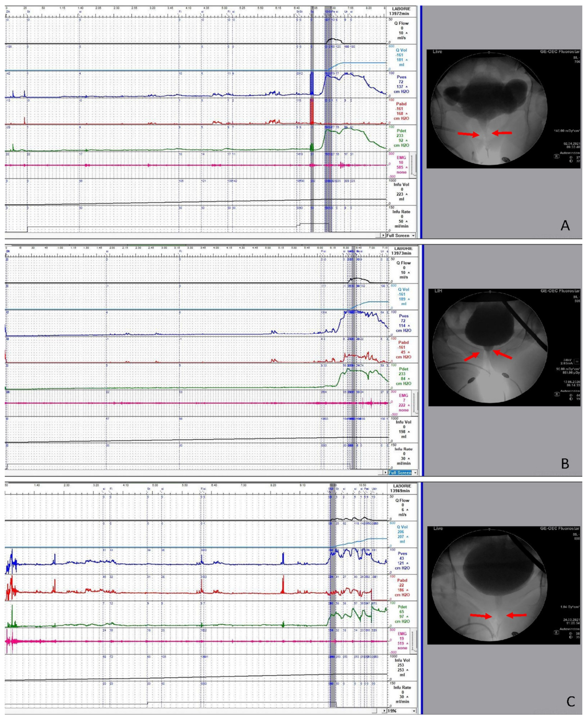Image resolution: width=588 pixels, height=720 pixels.
Task: Select the Q Flow channel label in panel A
Action: tap(401, 23)
